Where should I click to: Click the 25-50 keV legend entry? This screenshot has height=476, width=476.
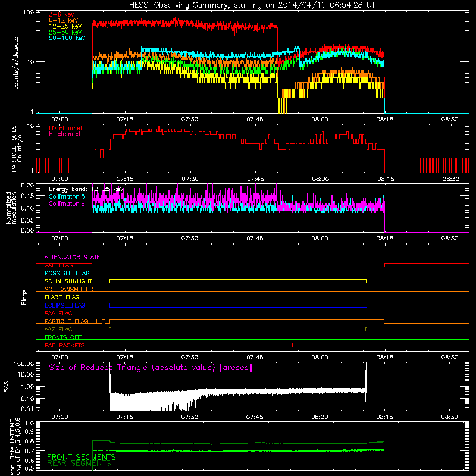65,32
